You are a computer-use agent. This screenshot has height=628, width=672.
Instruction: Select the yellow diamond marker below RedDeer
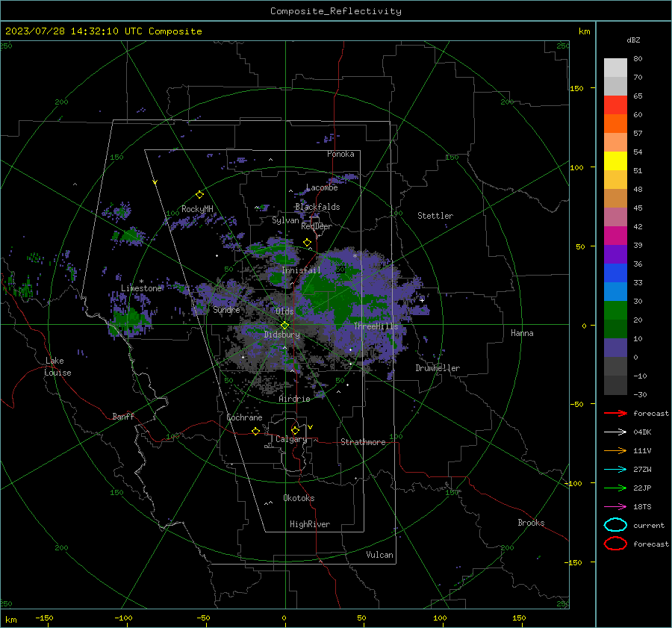point(308,243)
